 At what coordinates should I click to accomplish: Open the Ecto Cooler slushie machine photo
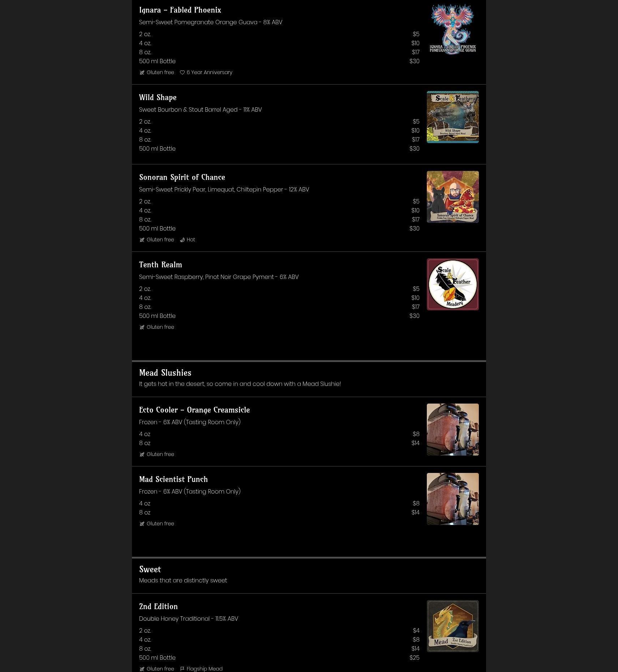pos(452,430)
